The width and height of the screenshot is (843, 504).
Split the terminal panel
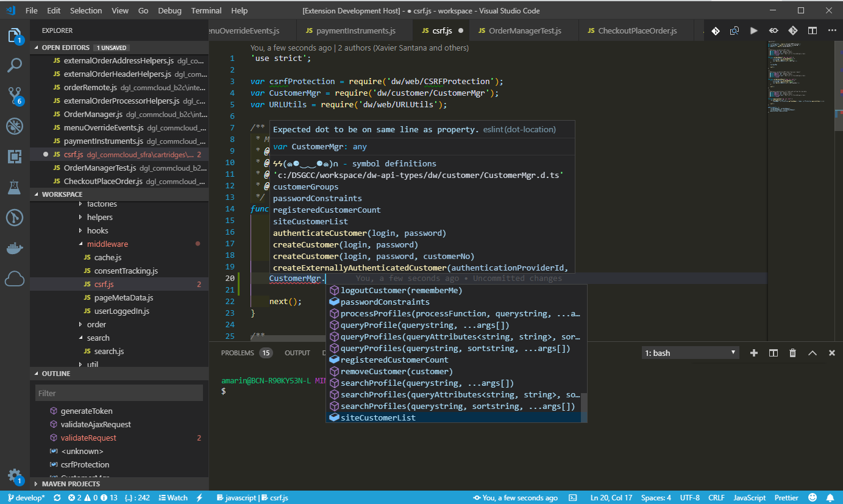pos(774,353)
